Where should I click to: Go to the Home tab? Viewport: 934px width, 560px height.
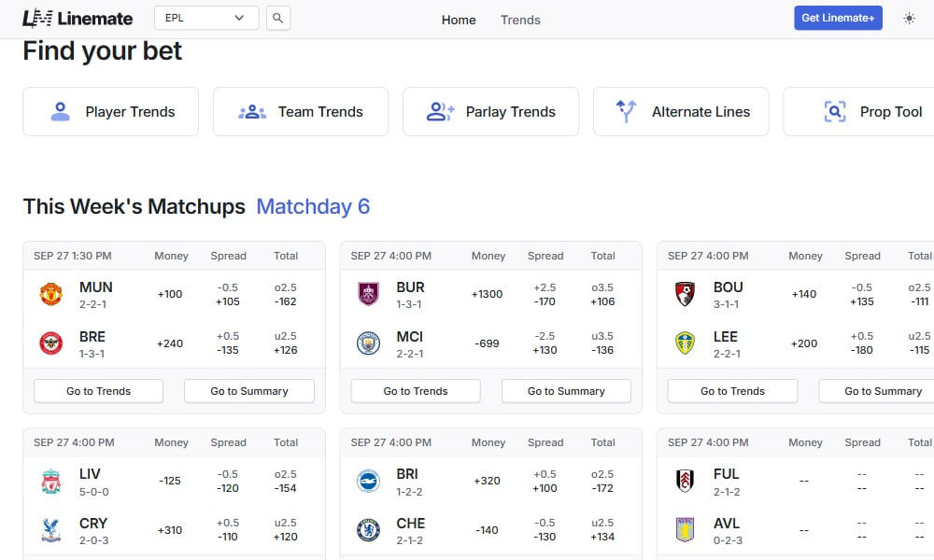pyautogui.click(x=459, y=20)
